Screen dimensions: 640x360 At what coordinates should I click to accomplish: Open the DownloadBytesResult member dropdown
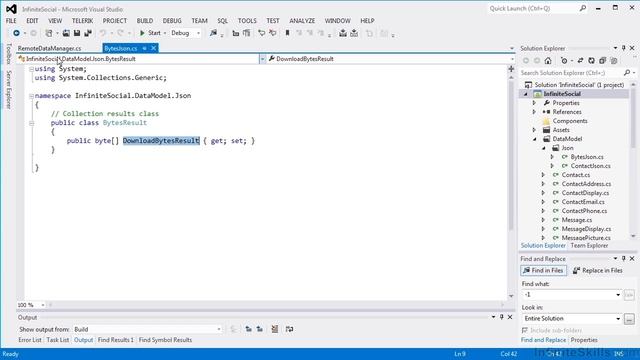click(x=512, y=59)
